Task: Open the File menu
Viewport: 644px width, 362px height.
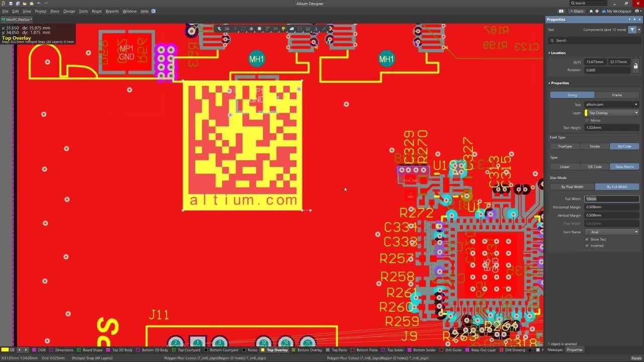Action: pos(6,11)
